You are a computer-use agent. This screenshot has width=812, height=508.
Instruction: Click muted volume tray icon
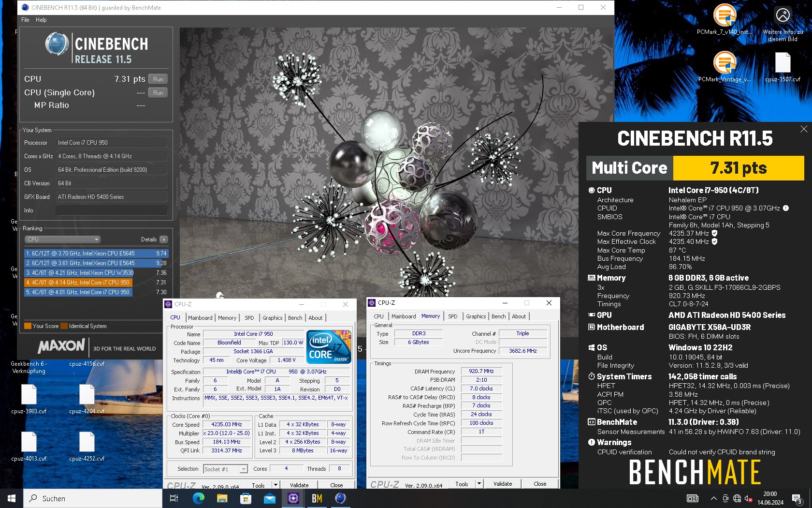(x=748, y=498)
